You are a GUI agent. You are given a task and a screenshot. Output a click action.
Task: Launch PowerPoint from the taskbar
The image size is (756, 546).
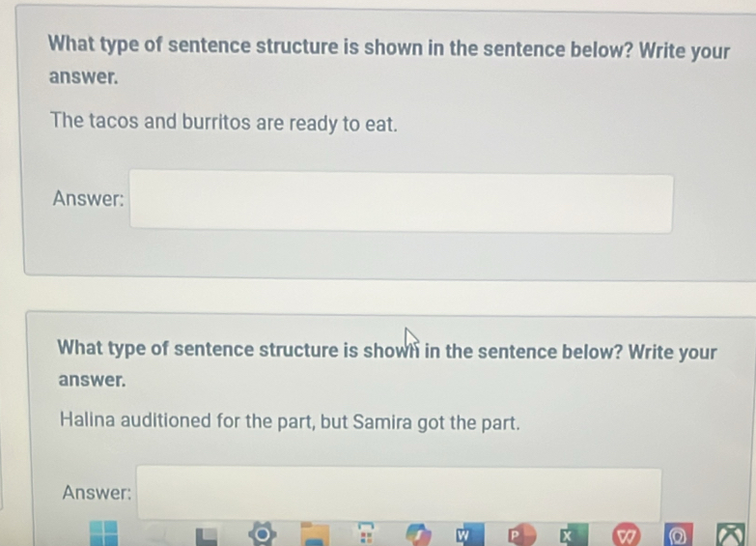[x=518, y=534]
